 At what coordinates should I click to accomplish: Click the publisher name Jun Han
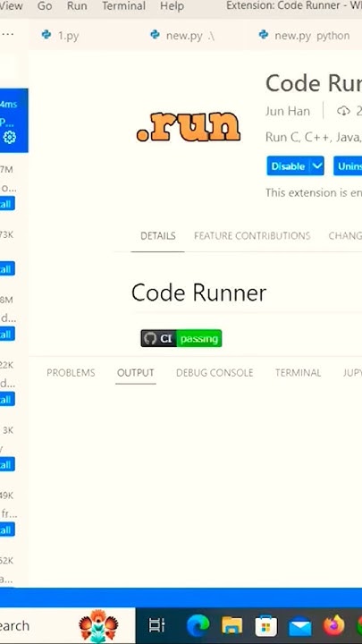point(287,111)
